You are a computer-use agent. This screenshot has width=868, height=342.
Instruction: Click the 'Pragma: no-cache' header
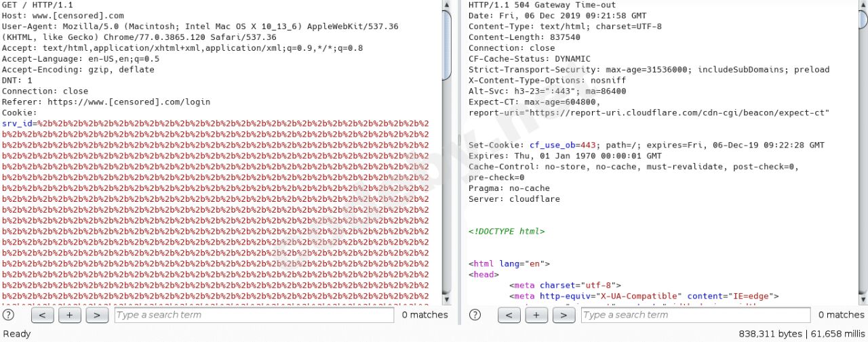click(509, 189)
